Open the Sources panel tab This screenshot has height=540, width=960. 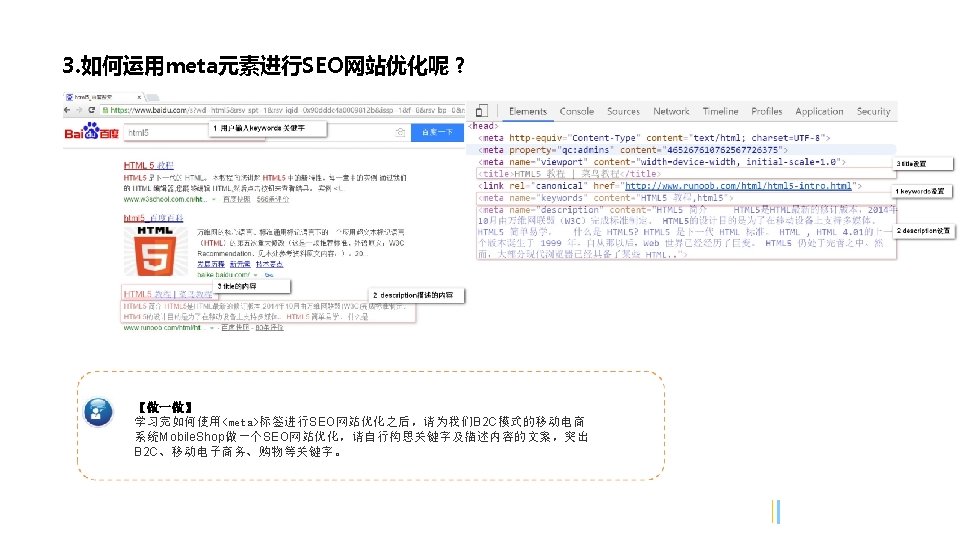coord(623,111)
